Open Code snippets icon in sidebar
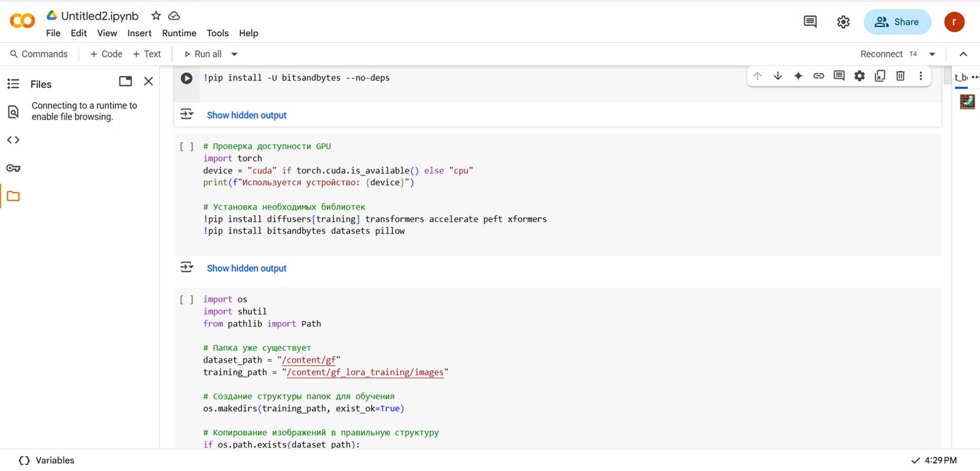 13,140
